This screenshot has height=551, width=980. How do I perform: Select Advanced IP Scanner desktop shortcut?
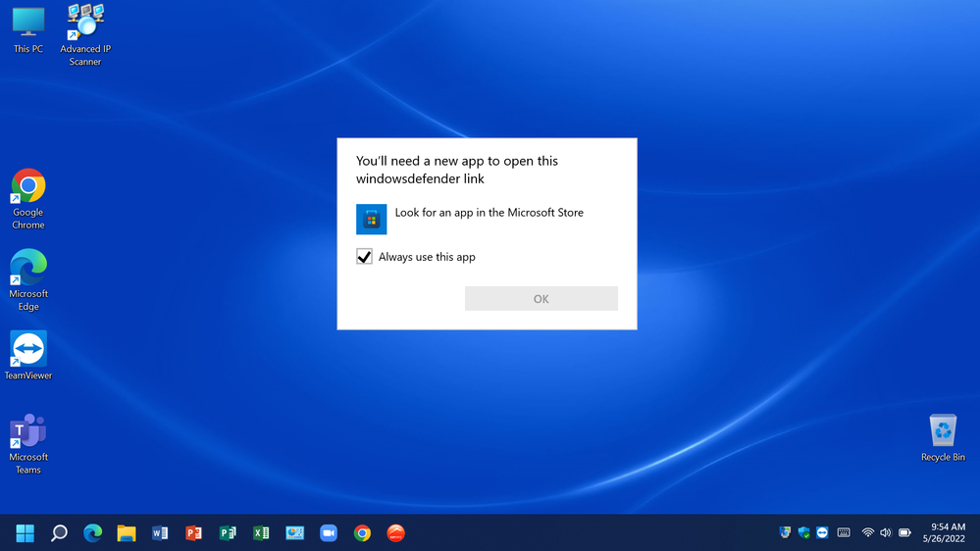click(x=85, y=35)
